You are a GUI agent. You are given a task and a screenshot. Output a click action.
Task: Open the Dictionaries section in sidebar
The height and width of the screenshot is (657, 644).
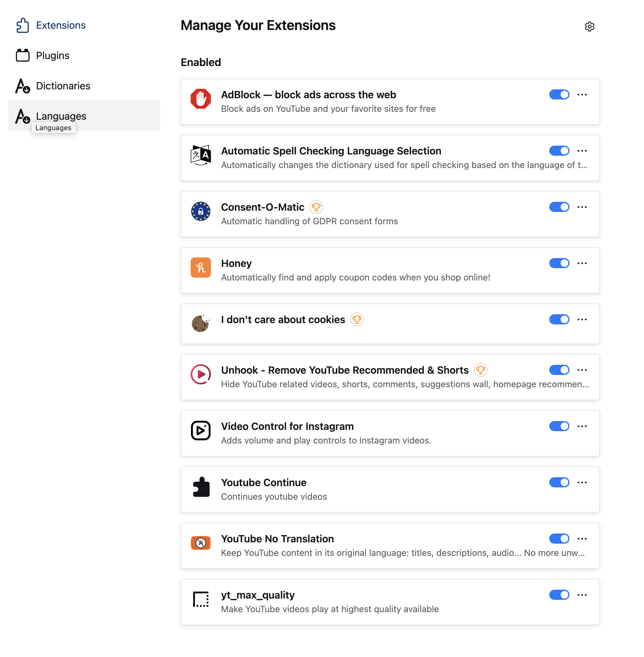[x=63, y=86]
